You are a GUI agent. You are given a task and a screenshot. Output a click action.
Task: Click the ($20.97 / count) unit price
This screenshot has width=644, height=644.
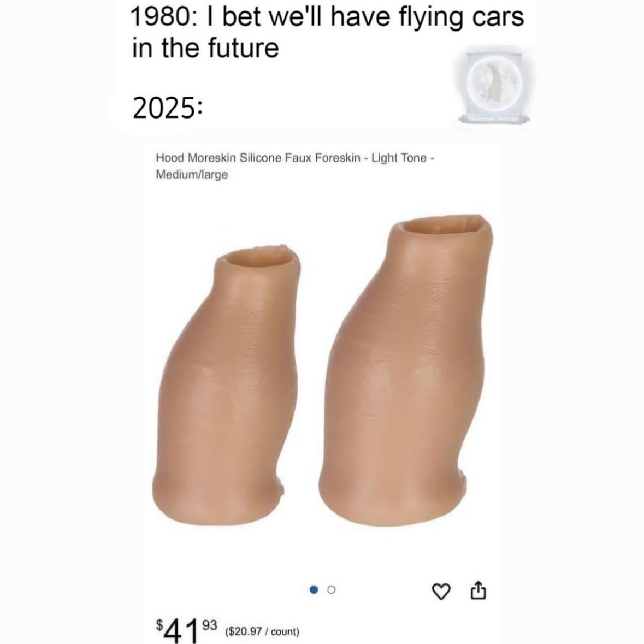point(262,631)
